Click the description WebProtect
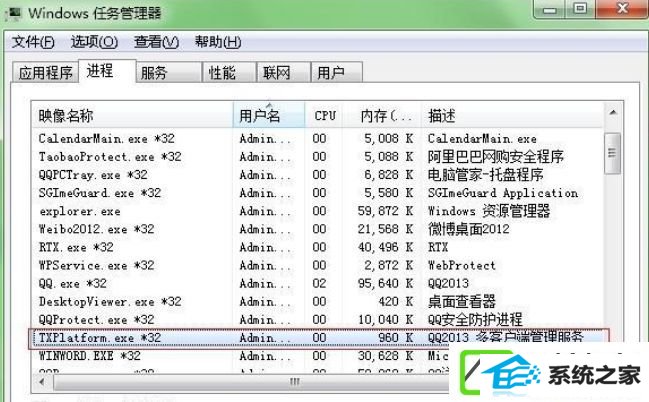Screen dimensions: 649x402 [x=462, y=265]
